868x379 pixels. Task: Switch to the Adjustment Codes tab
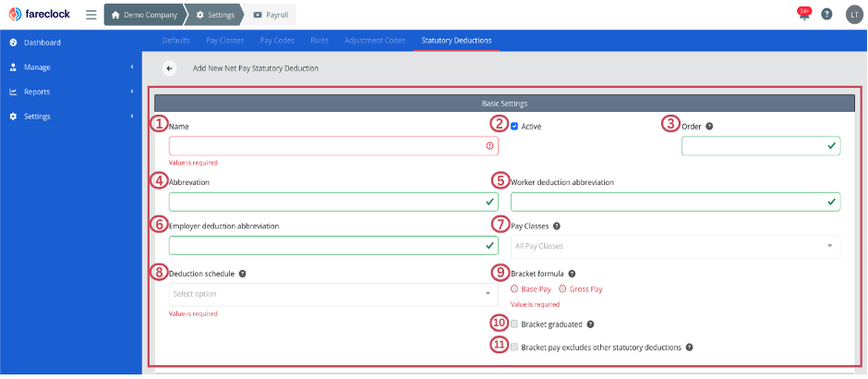click(x=375, y=41)
